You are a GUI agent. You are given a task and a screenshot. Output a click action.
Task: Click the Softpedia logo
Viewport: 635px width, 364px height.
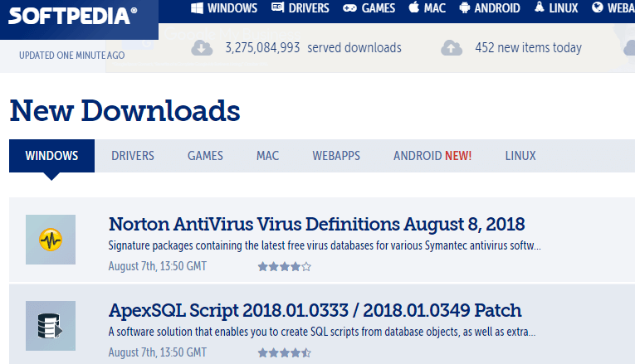(x=72, y=16)
